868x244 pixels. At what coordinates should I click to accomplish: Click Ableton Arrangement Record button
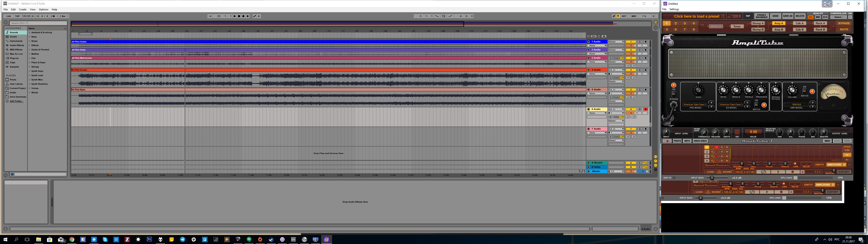(x=243, y=16)
